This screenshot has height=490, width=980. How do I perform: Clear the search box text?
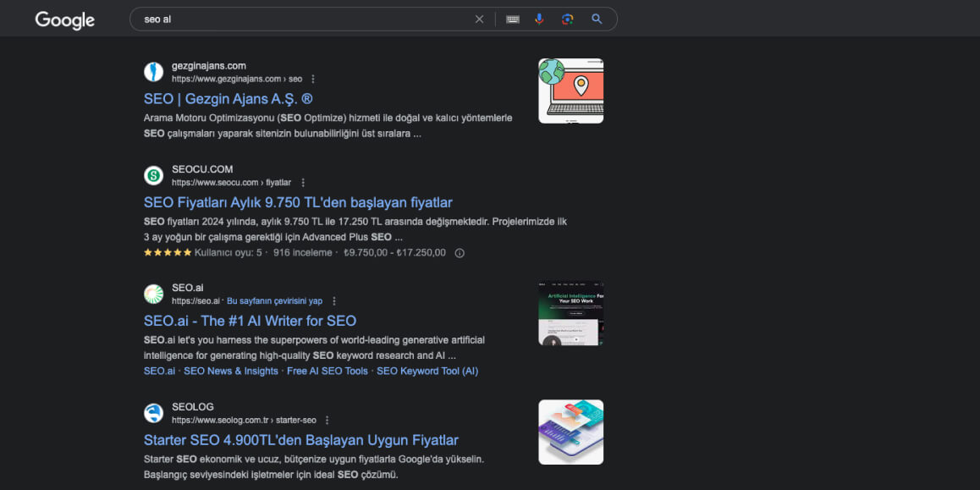(479, 19)
